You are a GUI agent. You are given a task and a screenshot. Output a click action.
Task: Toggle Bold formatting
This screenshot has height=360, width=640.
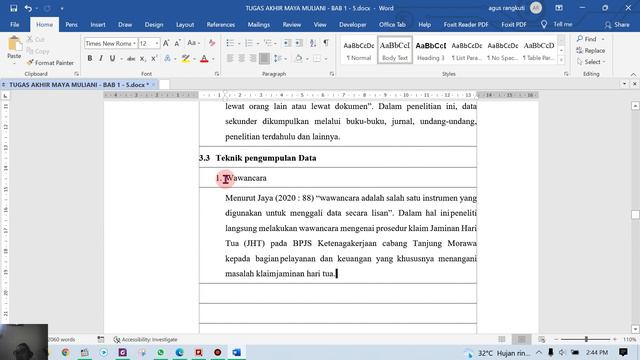(90, 59)
